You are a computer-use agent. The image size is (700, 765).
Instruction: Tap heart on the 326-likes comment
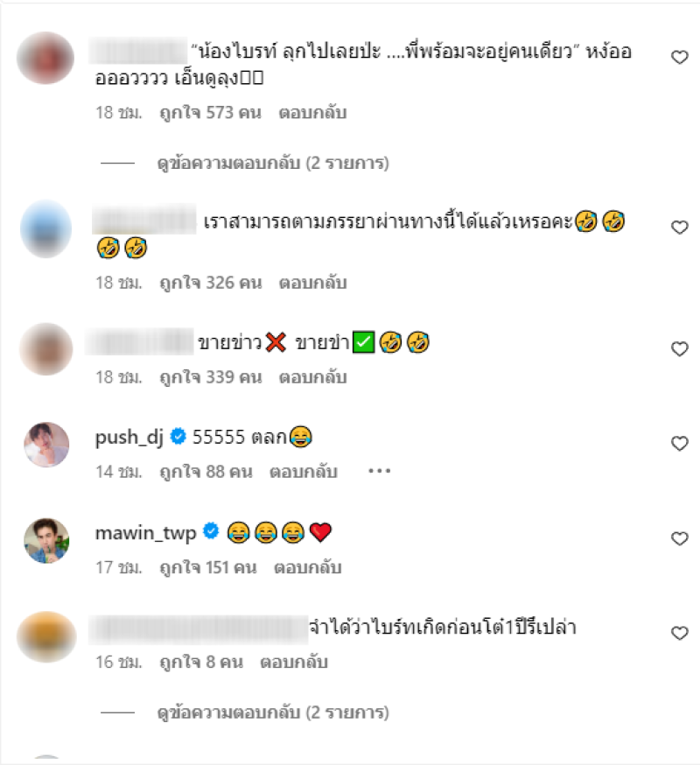680,228
